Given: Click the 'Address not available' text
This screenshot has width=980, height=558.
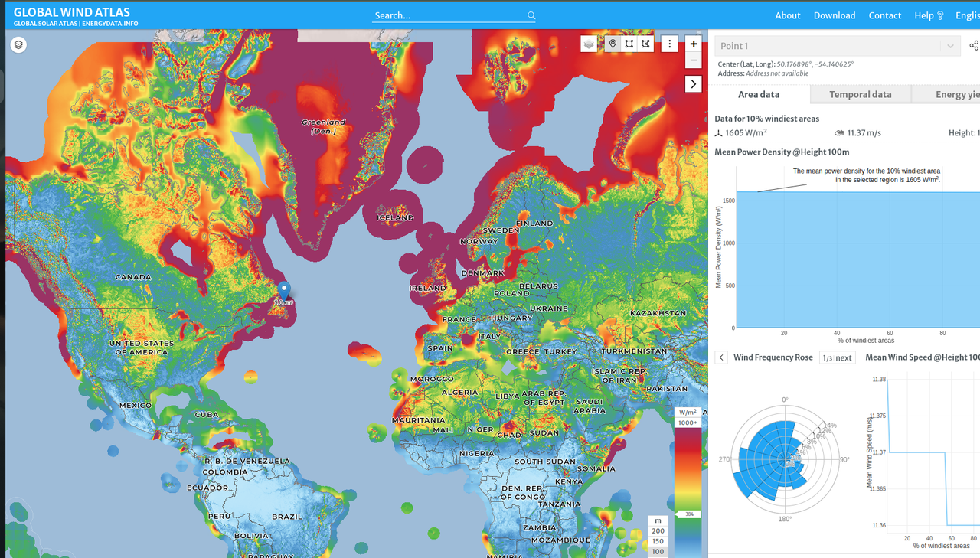Looking at the screenshot, I should (x=777, y=73).
